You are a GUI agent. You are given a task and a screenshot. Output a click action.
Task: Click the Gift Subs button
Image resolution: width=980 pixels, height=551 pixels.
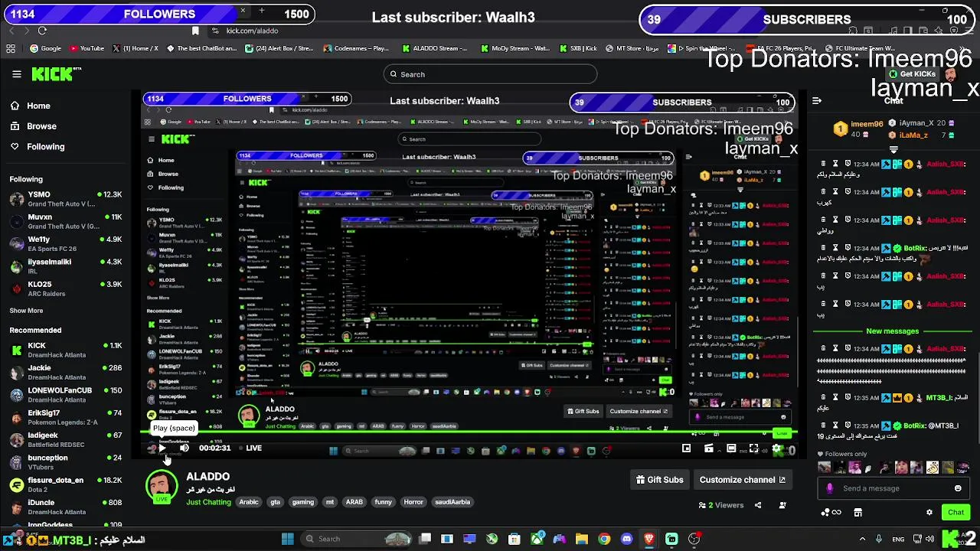click(x=660, y=480)
